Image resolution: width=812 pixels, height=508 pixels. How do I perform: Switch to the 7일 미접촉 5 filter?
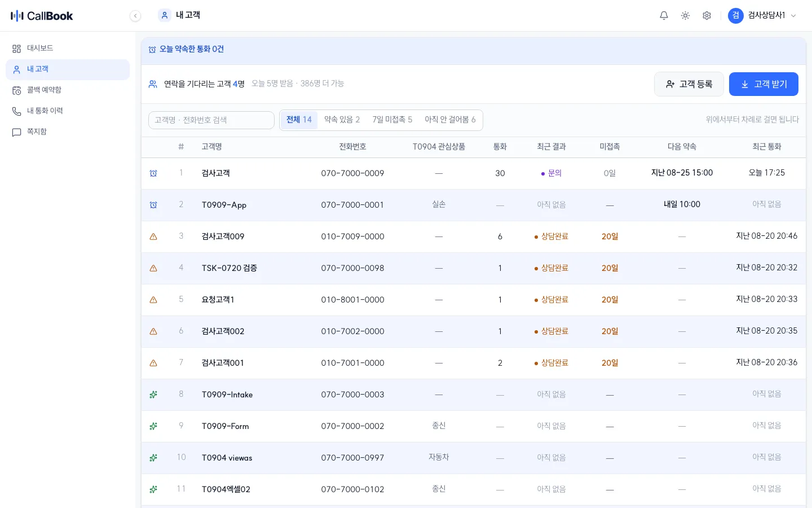coord(392,120)
